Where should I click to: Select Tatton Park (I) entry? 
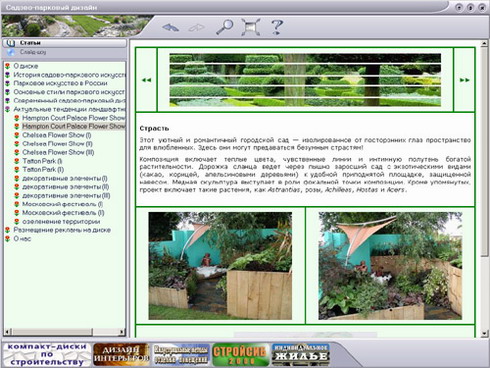(x=42, y=161)
